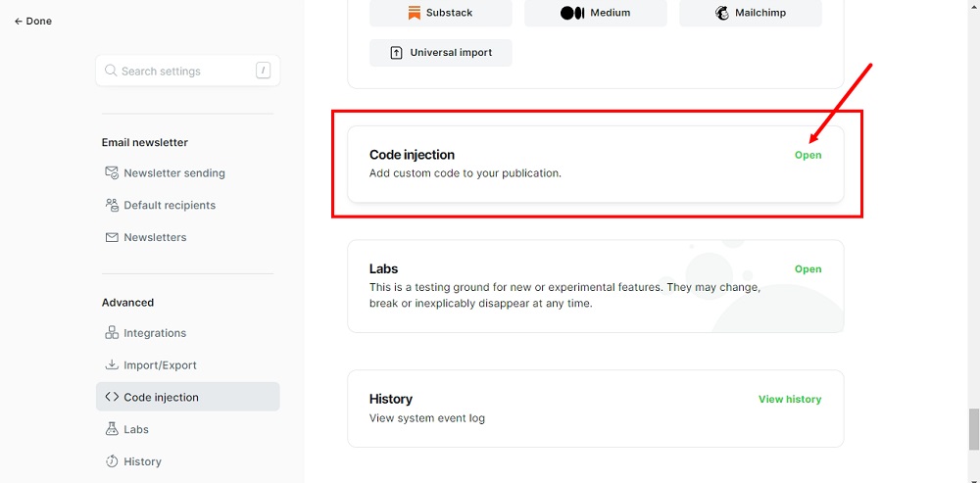Click the Labs flask icon

click(112, 429)
